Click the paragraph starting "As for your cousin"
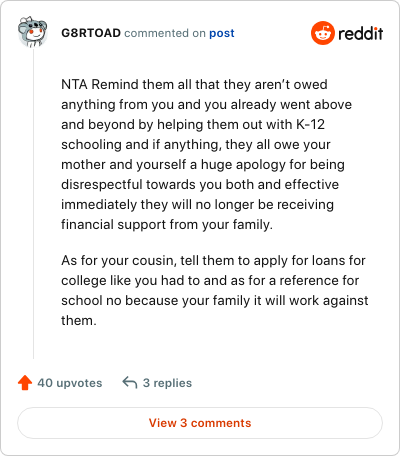400x456 pixels. coord(215,290)
